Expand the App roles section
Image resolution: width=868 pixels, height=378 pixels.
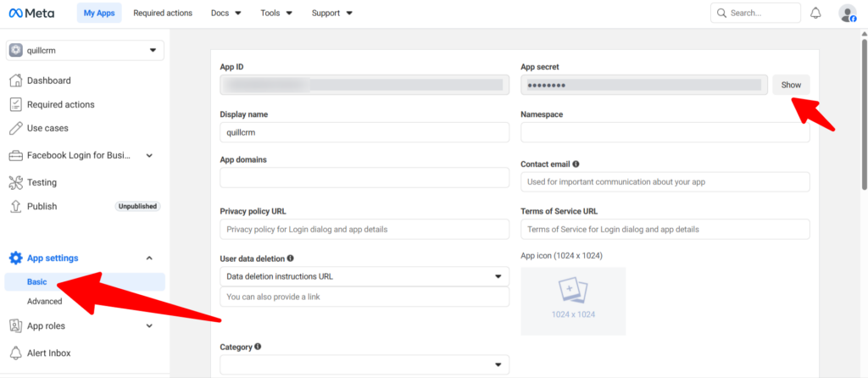click(x=149, y=325)
